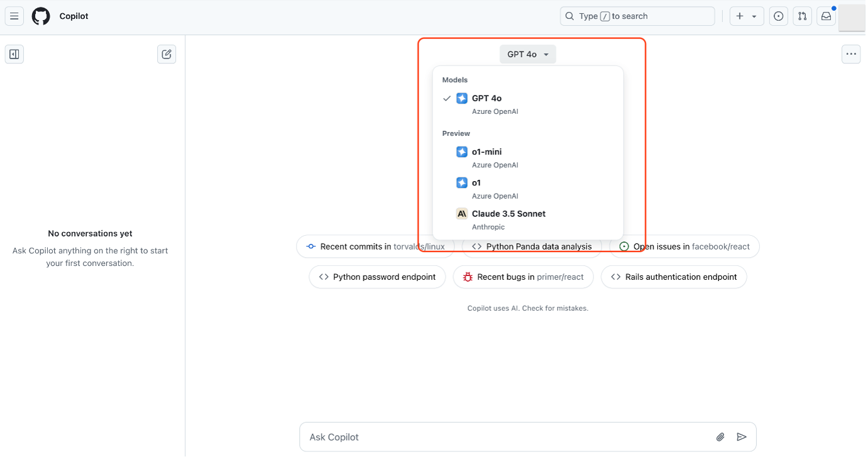The image size is (868, 459).
Task: Click the issue icon on Open issues chip
Action: pos(624,246)
